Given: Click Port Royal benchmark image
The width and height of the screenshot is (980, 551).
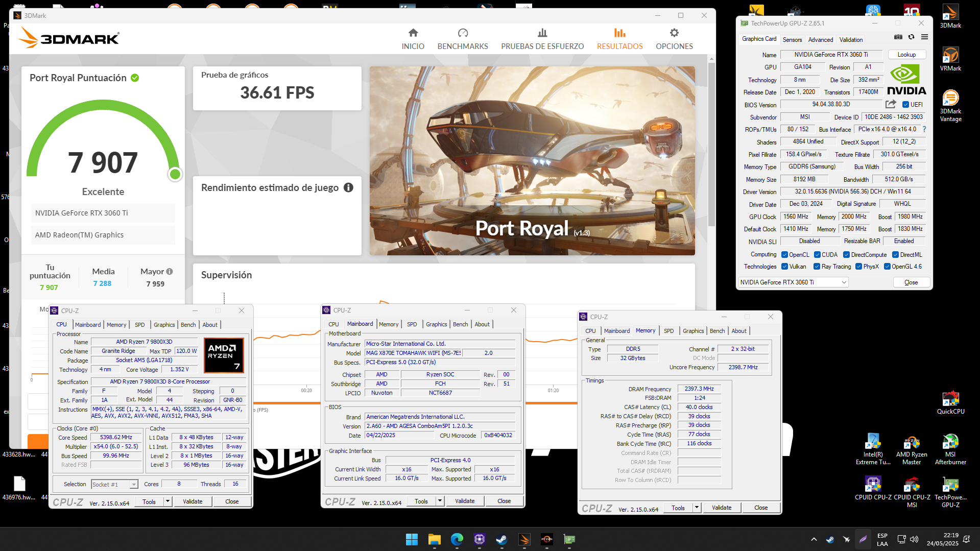Looking at the screenshot, I should click(532, 161).
